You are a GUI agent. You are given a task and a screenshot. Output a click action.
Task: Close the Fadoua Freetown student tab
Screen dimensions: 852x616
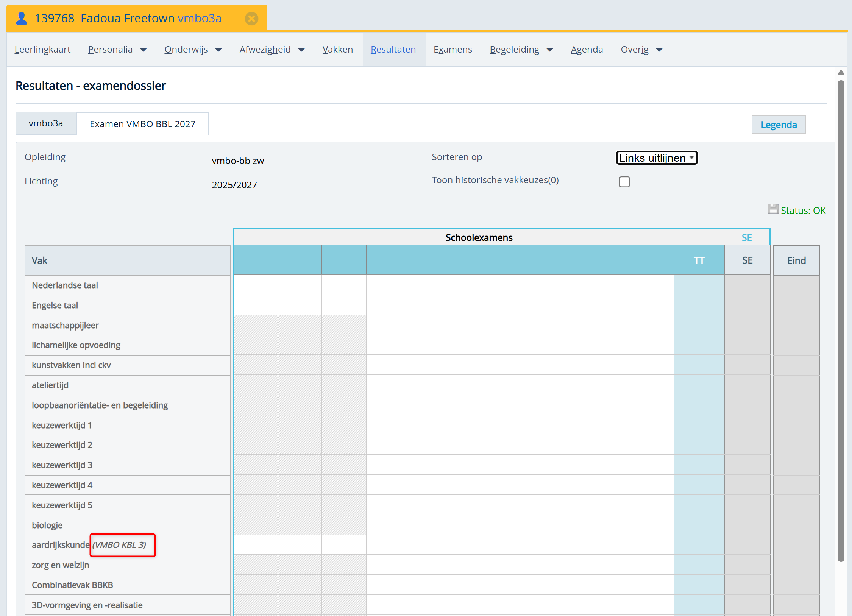click(x=251, y=19)
